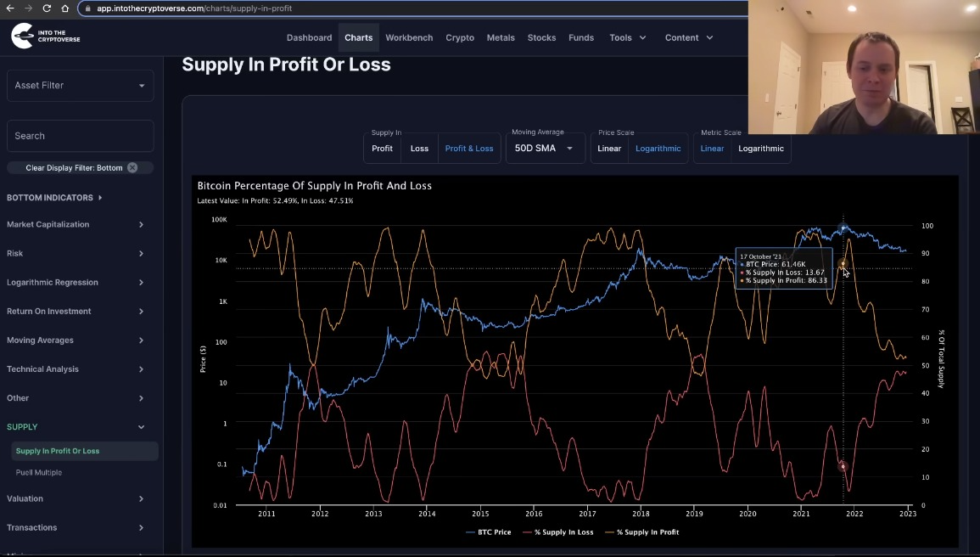980x557 pixels.
Task: Set Price Scale to Linear
Action: click(609, 149)
